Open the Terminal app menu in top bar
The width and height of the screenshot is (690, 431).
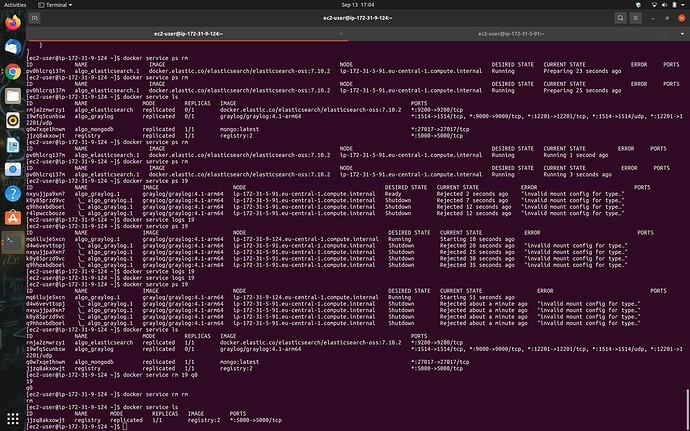point(55,5)
